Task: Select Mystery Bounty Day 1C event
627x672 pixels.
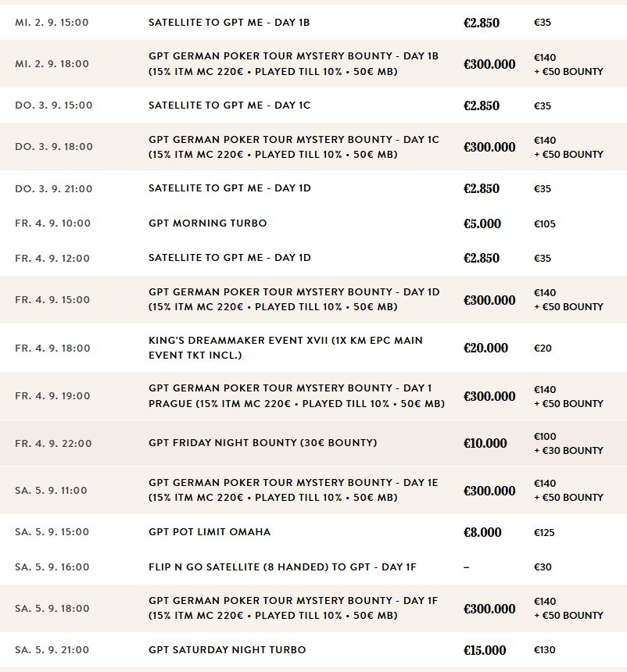Action: 313,147
